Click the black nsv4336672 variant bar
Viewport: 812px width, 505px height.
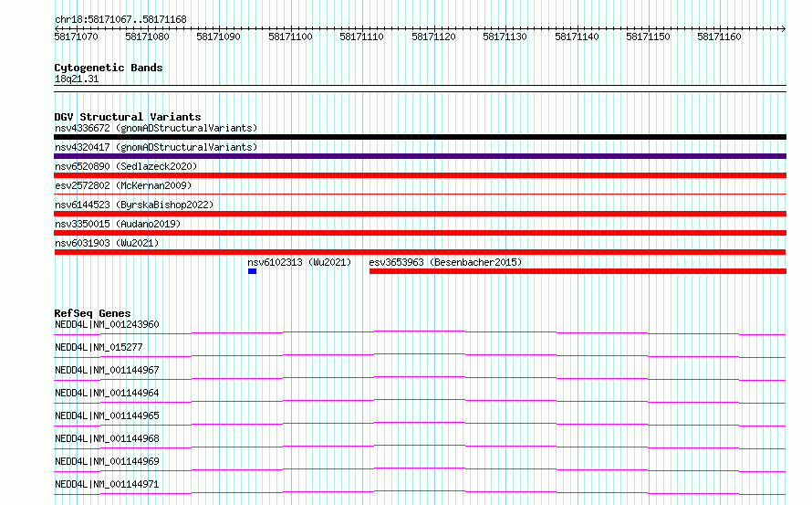tap(420, 137)
